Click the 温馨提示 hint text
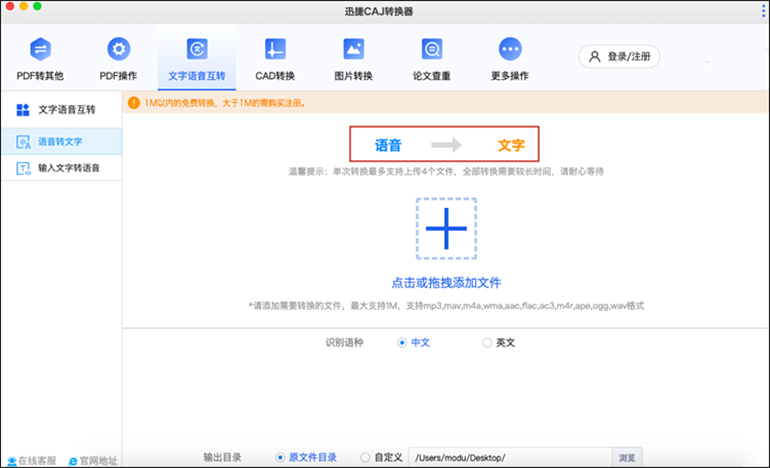The image size is (770, 468). click(446, 171)
